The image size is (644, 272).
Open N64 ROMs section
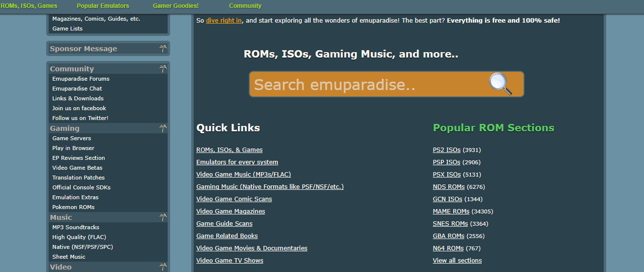coord(448,248)
